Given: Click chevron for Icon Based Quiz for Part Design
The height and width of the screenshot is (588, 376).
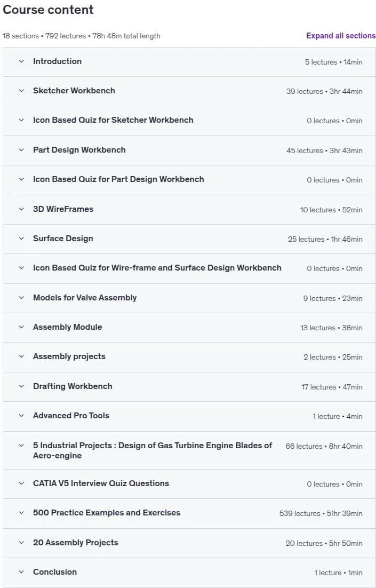Looking at the screenshot, I should click(21, 179).
